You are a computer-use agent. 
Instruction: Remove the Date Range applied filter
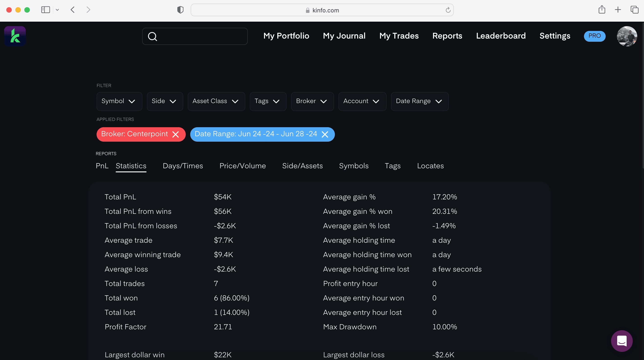[x=325, y=134]
